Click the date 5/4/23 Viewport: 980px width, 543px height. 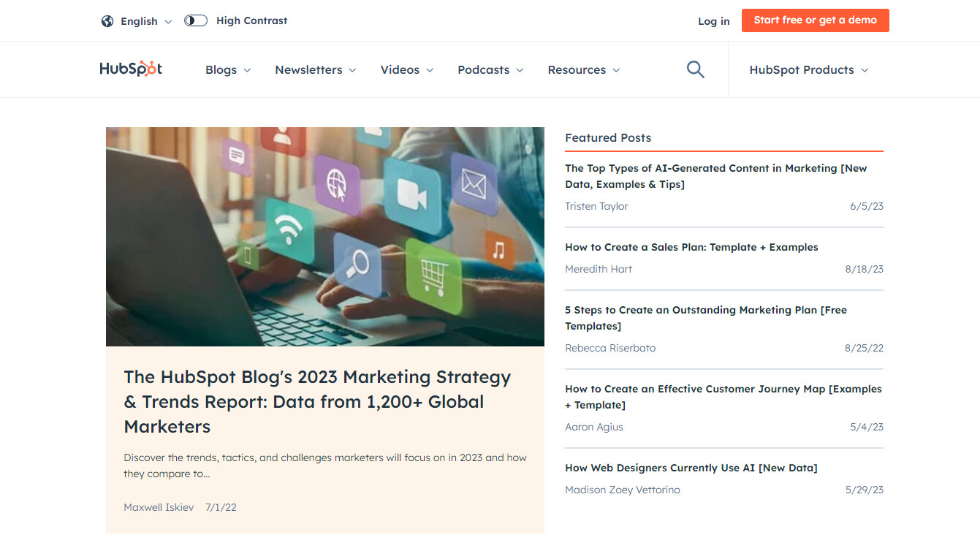pyautogui.click(x=867, y=427)
